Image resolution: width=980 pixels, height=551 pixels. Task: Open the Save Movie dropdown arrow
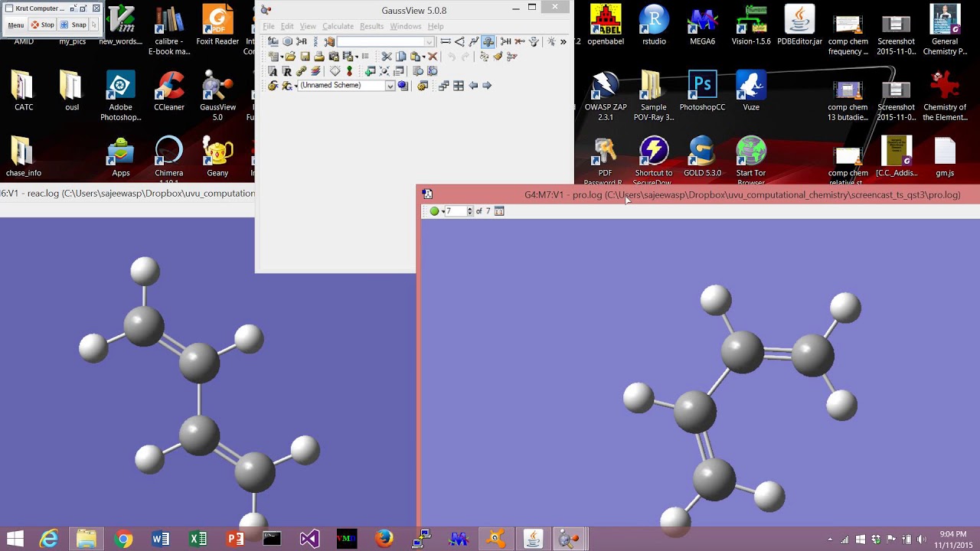pyautogui.click(x=357, y=57)
